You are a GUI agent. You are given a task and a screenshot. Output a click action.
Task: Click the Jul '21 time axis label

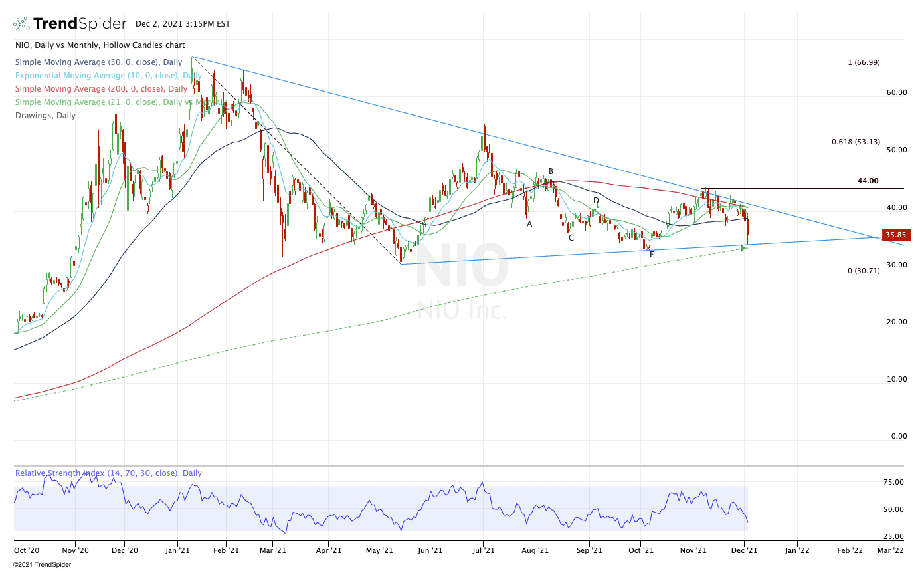click(483, 550)
